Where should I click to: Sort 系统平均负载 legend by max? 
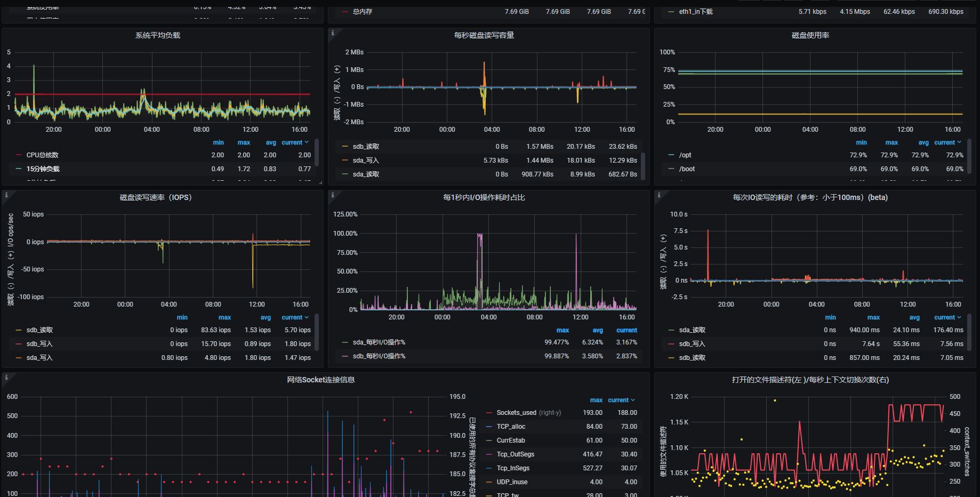pos(244,142)
